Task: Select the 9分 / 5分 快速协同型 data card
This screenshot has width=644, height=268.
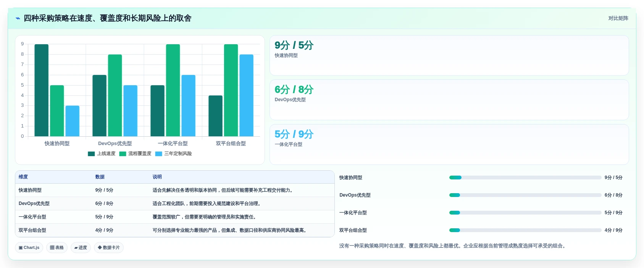Action: (x=449, y=55)
